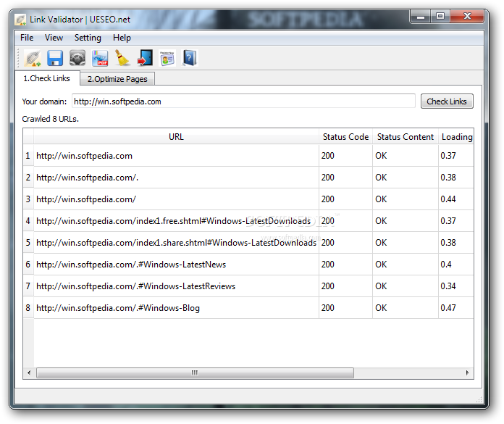Maximize the Link Validator window
Viewport: 504px width, 424px height.
[x=440, y=17]
